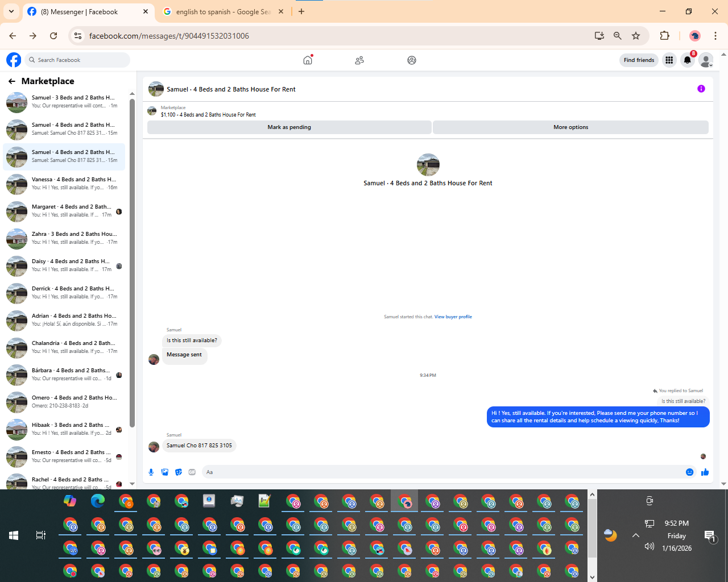Open Samuel 3 Beds and 2 Baths chat

click(x=64, y=102)
